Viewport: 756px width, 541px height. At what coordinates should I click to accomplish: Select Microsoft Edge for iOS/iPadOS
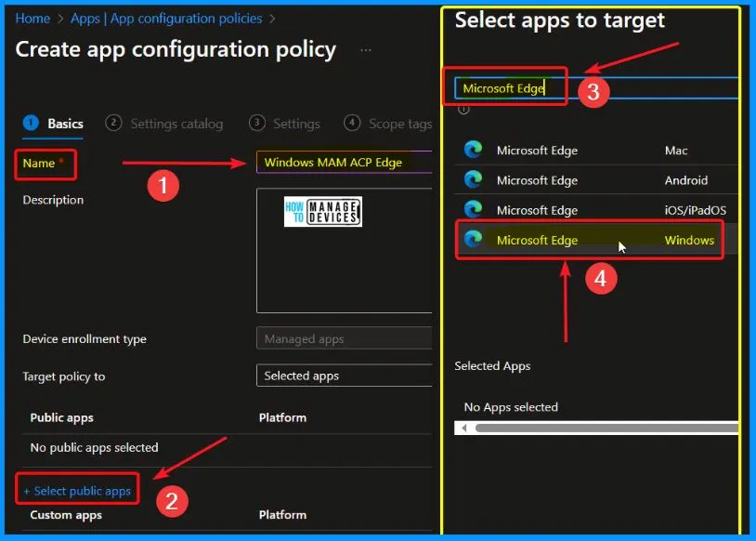[x=596, y=210]
